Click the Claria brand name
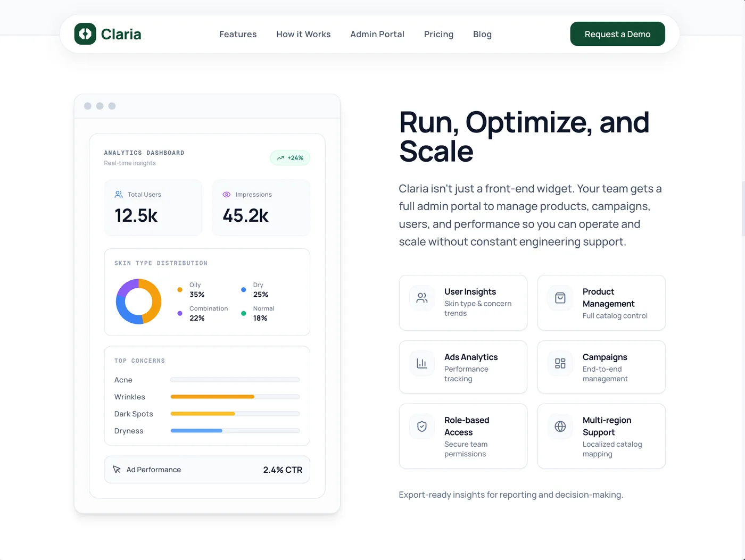This screenshot has width=745, height=560. [121, 34]
